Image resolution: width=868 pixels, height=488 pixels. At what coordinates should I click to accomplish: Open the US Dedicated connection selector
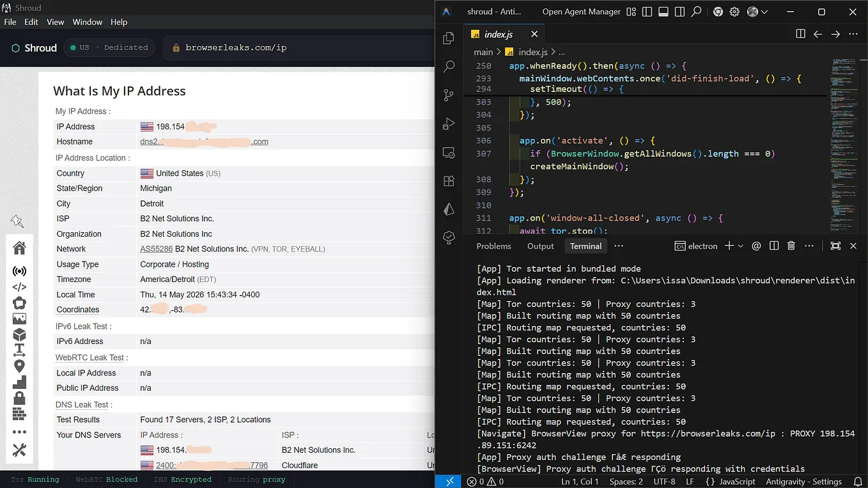coord(109,48)
